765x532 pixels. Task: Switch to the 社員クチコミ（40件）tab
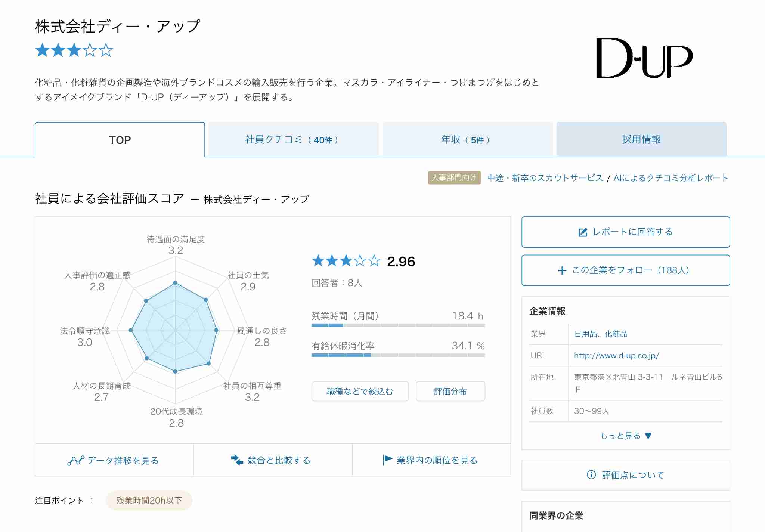coord(293,140)
